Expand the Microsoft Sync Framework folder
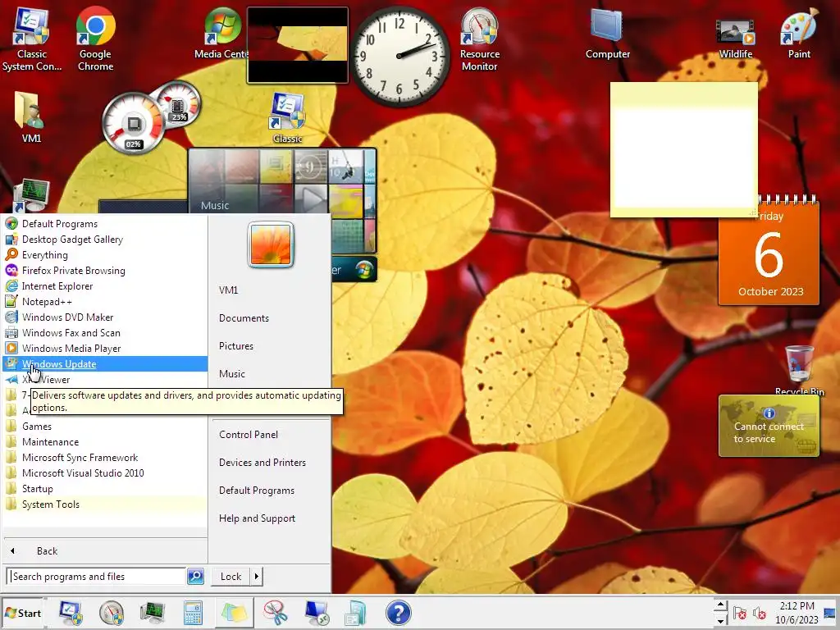Viewport: 840px width, 630px height. tap(105, 457)
